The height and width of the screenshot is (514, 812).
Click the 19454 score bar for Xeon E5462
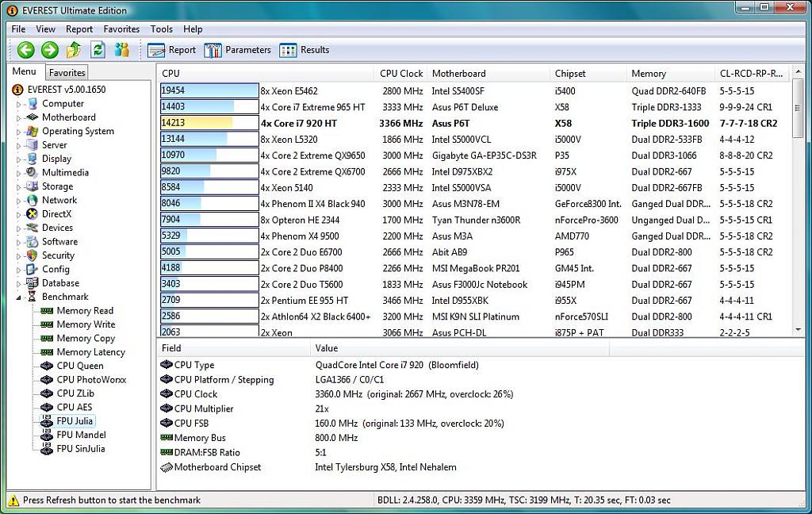209,90
